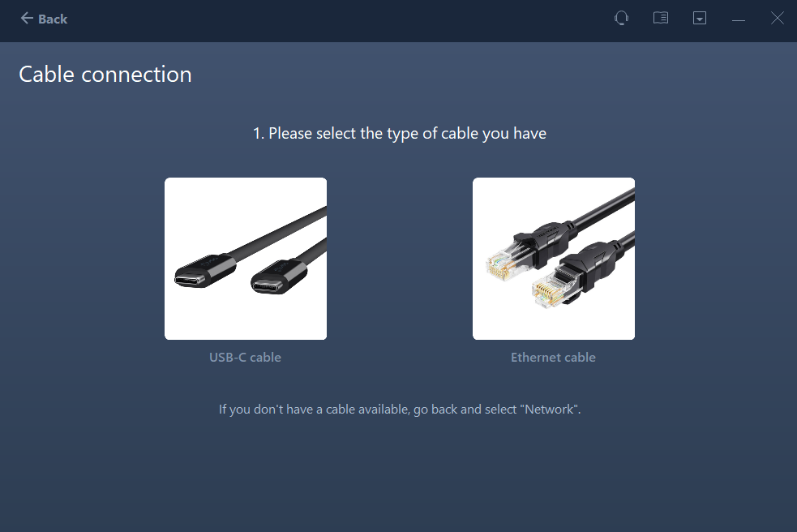The height and width of the screenshot is (532, 797).
Task: Click the "USB-C cable" label
Action: pyautogui.click(x=245, y=357)
